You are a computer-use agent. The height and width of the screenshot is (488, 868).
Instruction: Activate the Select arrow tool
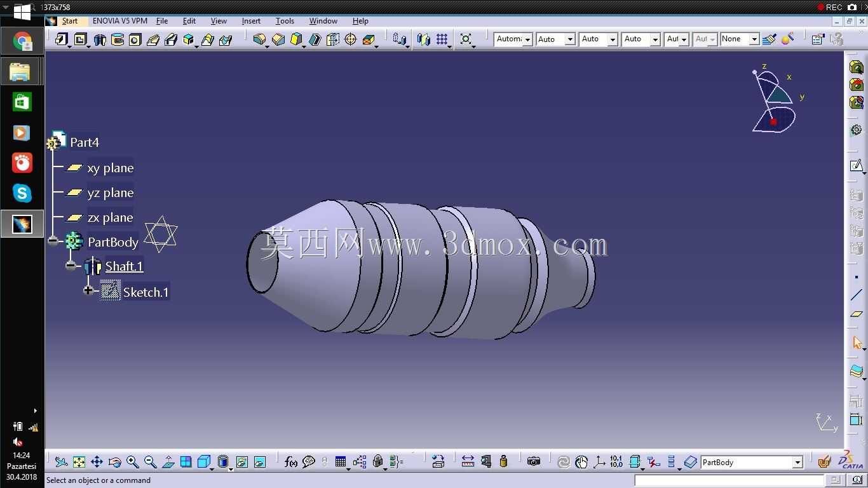pos(857,343)
